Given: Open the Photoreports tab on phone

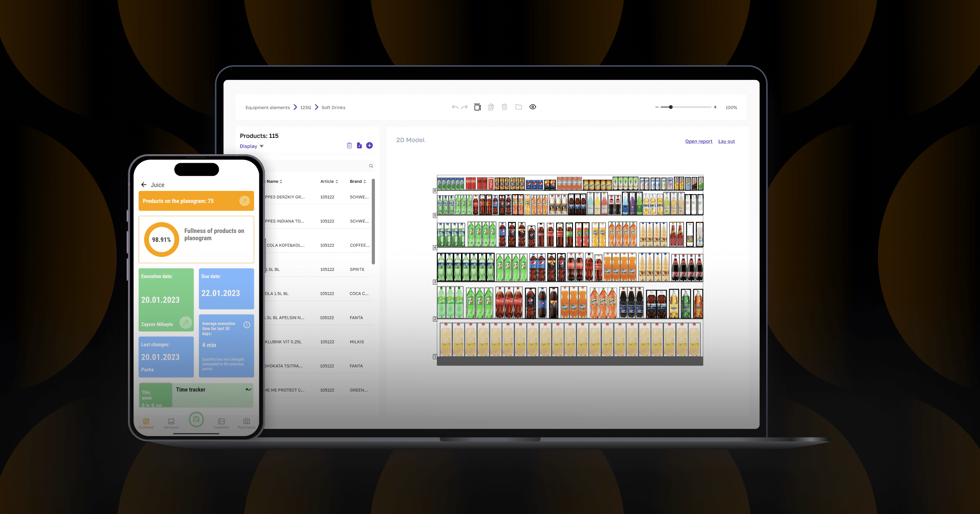Looking at the screenshot, I should coord(246,423).
